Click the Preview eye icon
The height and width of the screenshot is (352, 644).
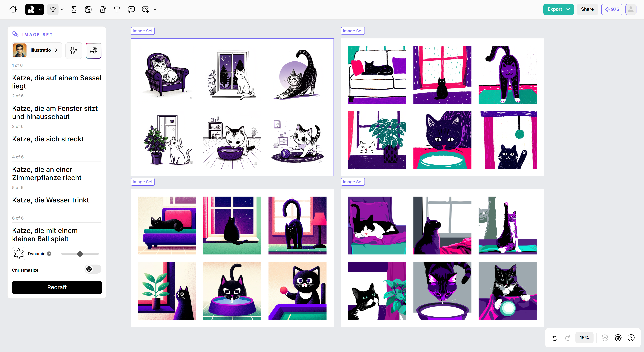618,337
